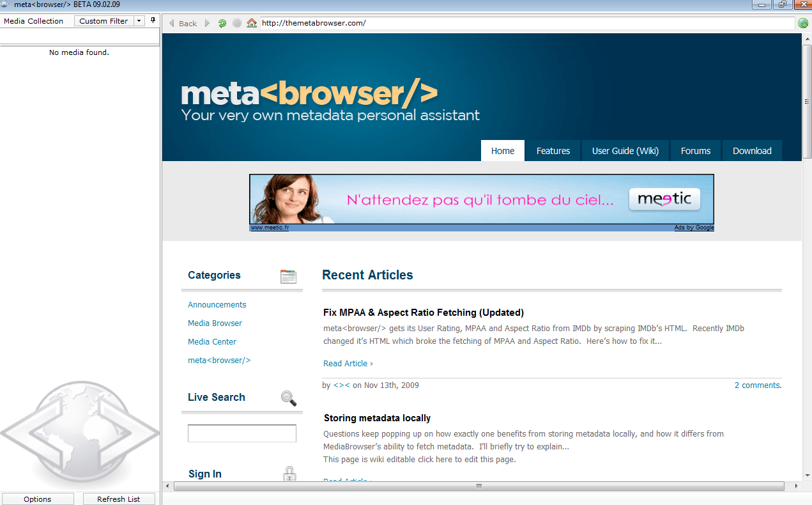The width and height of the screenshot is (812, 505).
Task: Open the Home tab
Action: (x=503, y=151)
